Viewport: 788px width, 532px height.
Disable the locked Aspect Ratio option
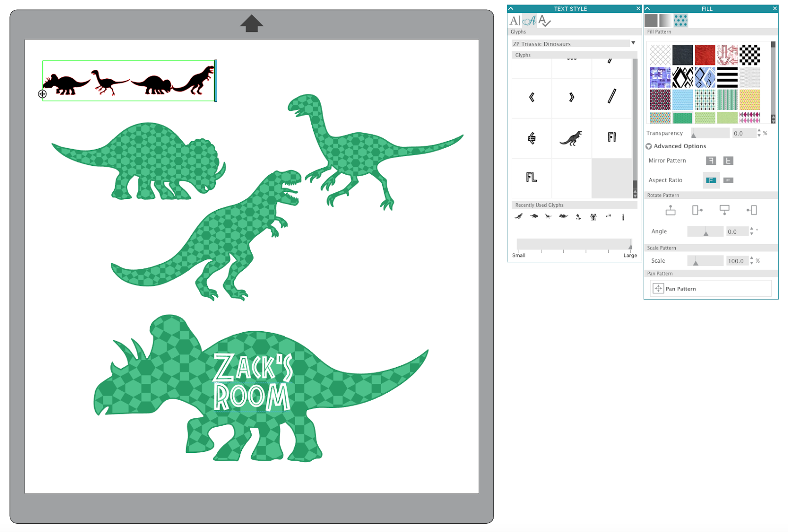[x=728, y=180]
